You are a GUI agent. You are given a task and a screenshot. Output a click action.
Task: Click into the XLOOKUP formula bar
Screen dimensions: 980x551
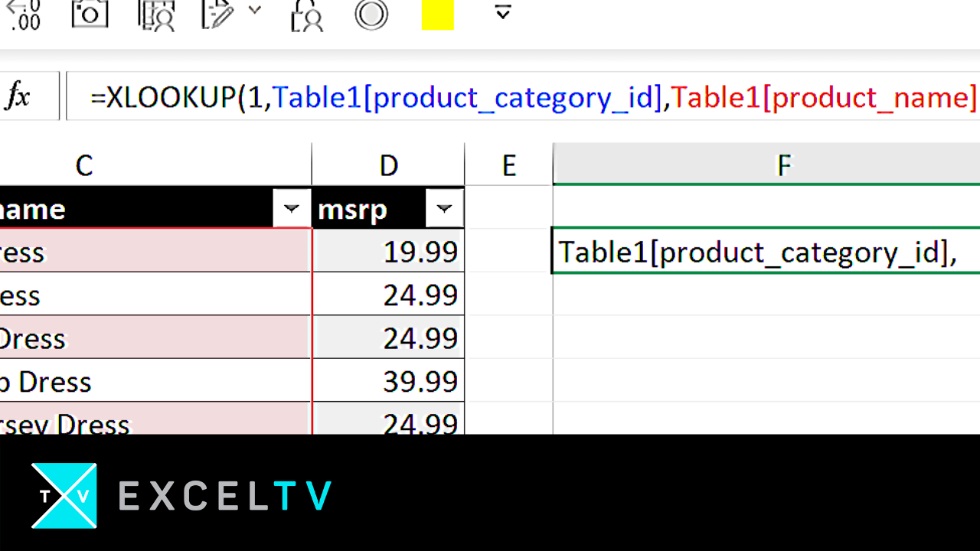[523, 96]
